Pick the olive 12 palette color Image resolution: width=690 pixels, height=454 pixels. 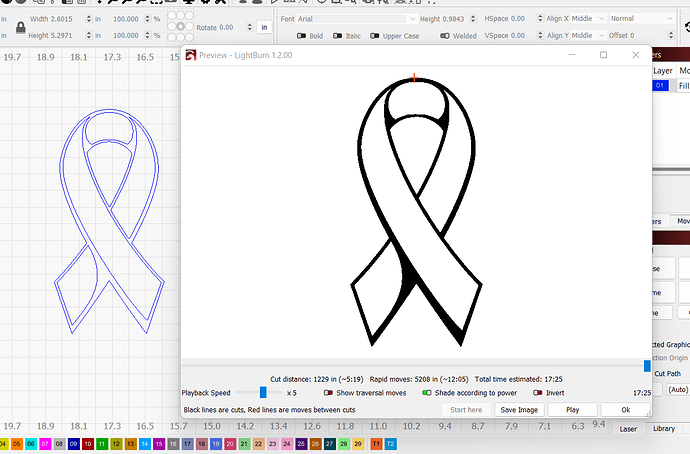click(116, 444)
